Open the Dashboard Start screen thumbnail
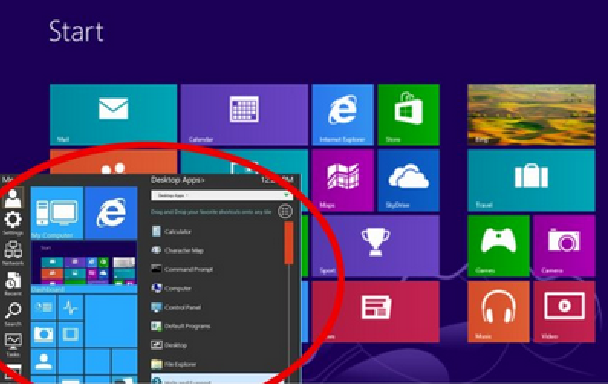 tap(84, 267)
